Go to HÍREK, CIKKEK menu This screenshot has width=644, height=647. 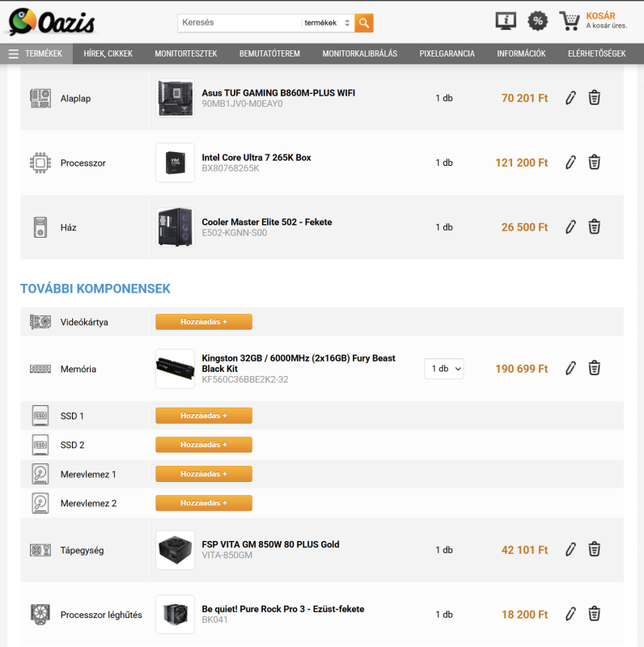(x=108, y=53)
